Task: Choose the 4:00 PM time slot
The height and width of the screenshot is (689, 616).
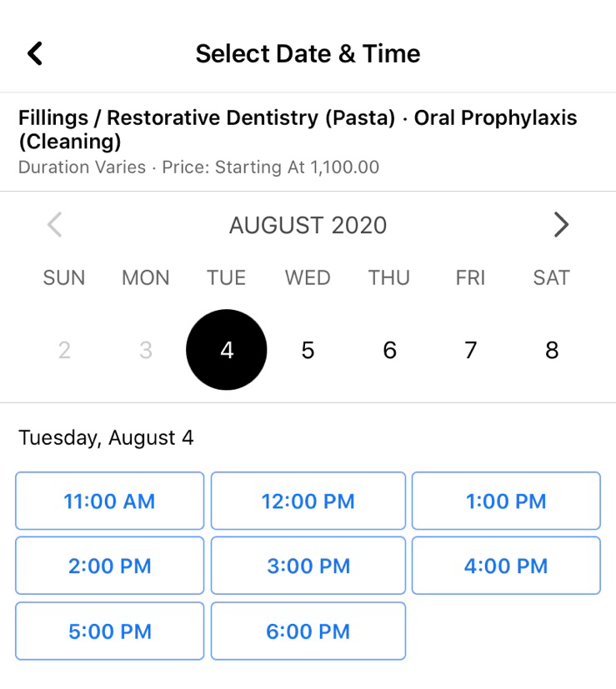Action: [x=506, y=567]
